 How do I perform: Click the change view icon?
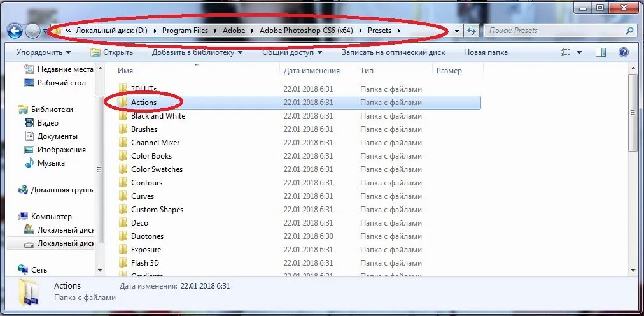566,52
